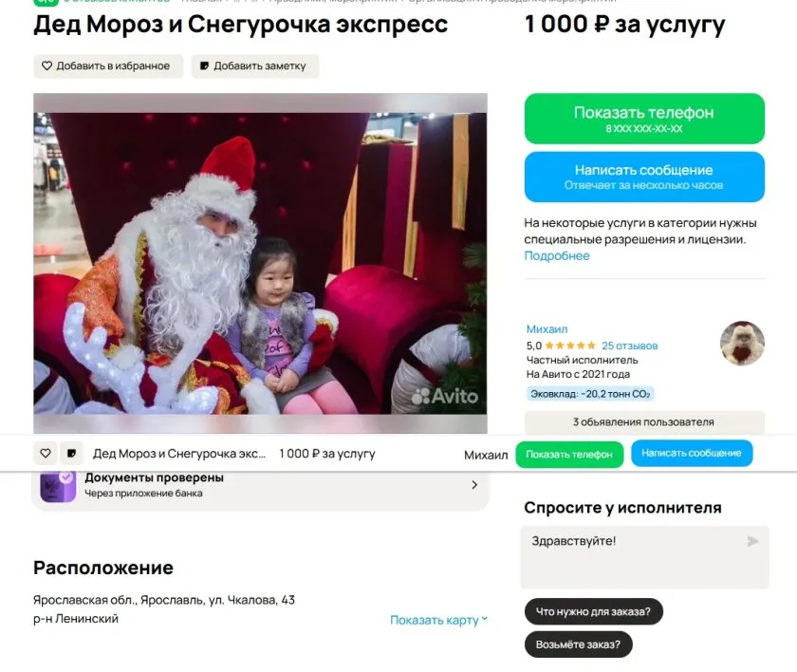Click the Documents verified shield icon

point(58,485)
